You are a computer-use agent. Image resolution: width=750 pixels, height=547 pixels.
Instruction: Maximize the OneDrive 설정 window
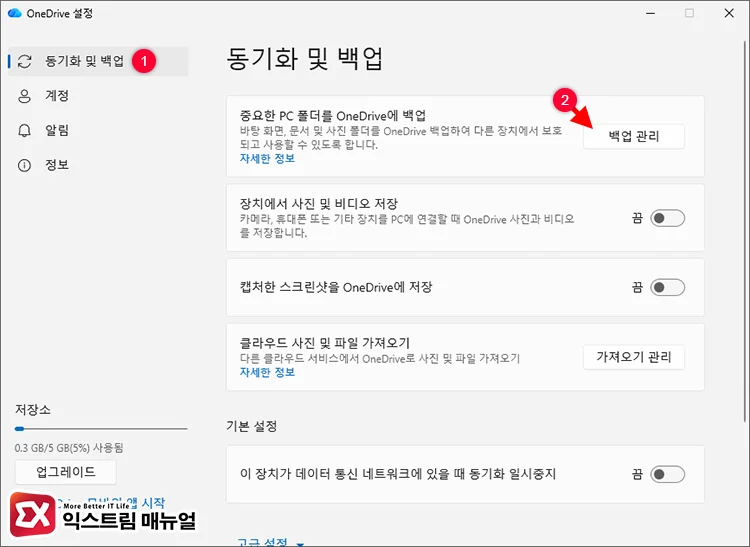(689, 13)
